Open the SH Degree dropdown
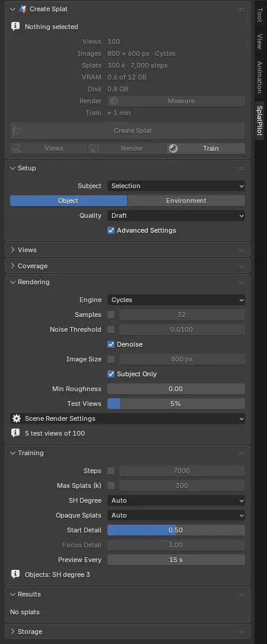The width and height of the screenshot is (267, 644). [176, 500]
